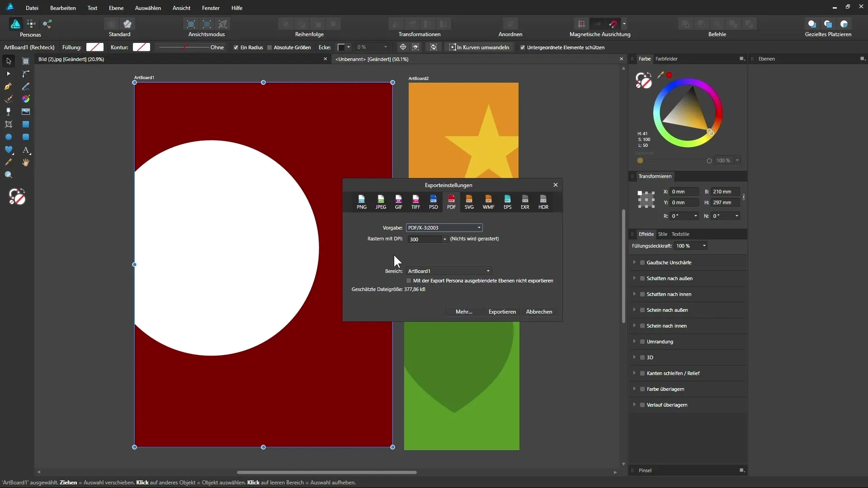Toggle the Absolute Größen checkbox
The image size is (868, 488).
[269, 47]
